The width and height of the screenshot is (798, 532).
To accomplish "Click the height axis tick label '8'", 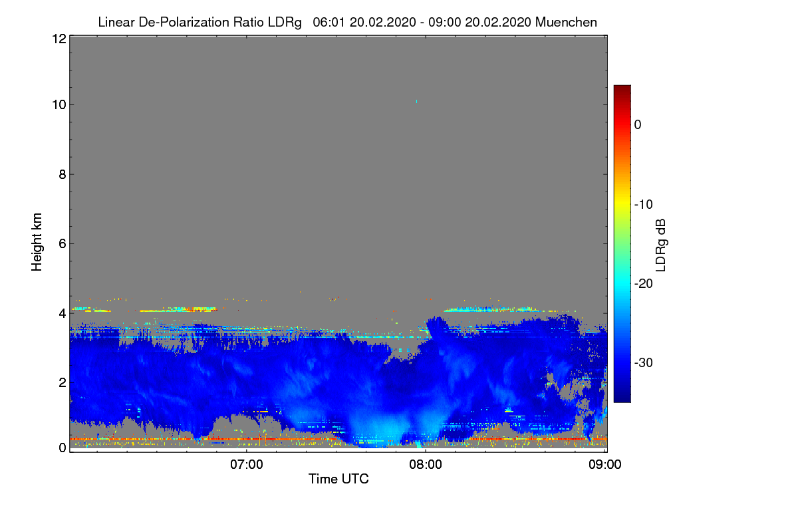I will (63, 174).
